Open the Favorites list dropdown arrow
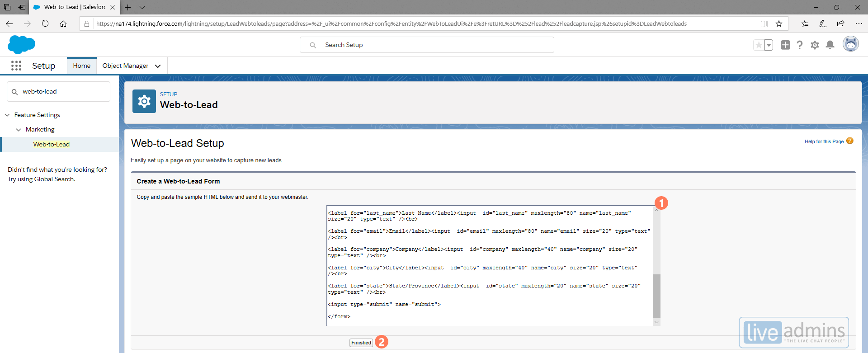Image resolution: width=868 pixels, height=353 pixels. [x=769, y=45]
